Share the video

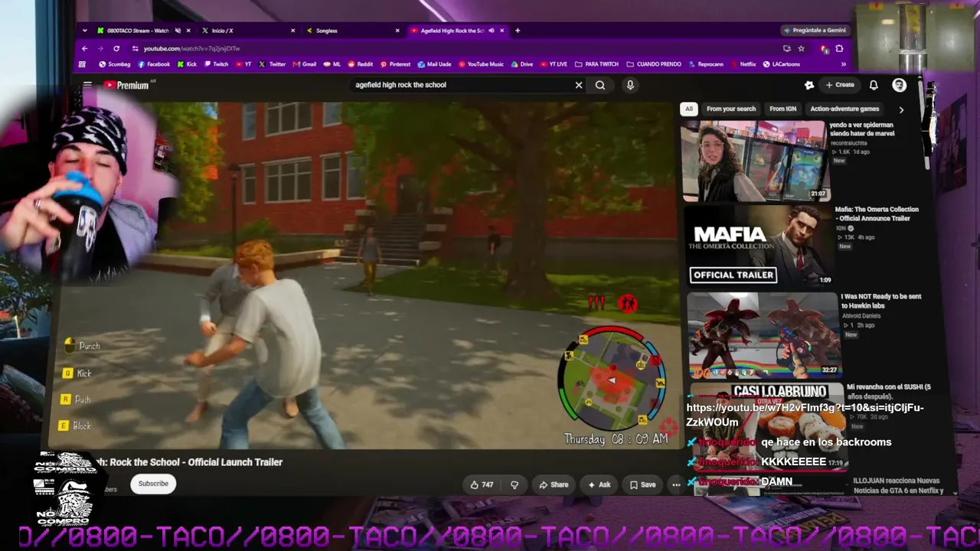click(554, 484)
